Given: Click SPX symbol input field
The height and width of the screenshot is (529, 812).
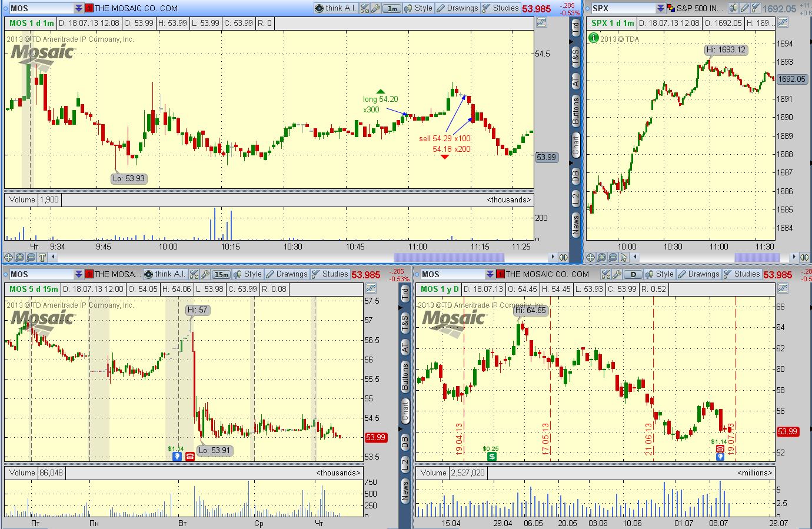Looking at the screenshot, I should click(624, 8).
